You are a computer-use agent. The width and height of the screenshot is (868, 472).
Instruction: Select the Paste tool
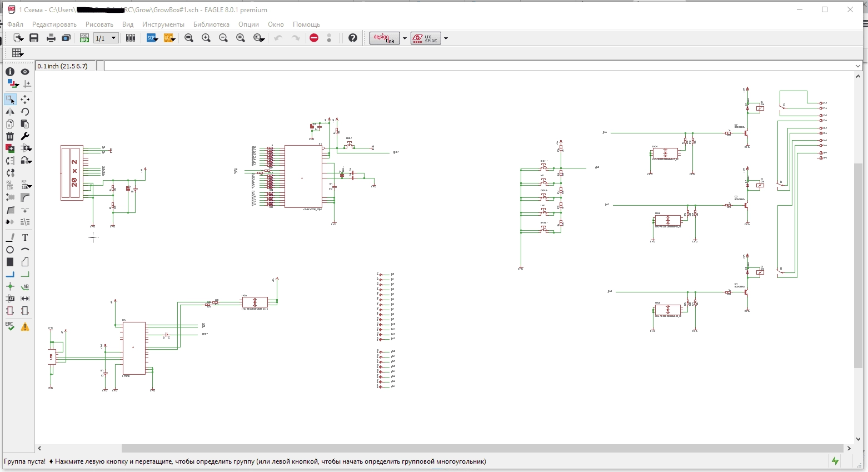(x=25, y=124)
